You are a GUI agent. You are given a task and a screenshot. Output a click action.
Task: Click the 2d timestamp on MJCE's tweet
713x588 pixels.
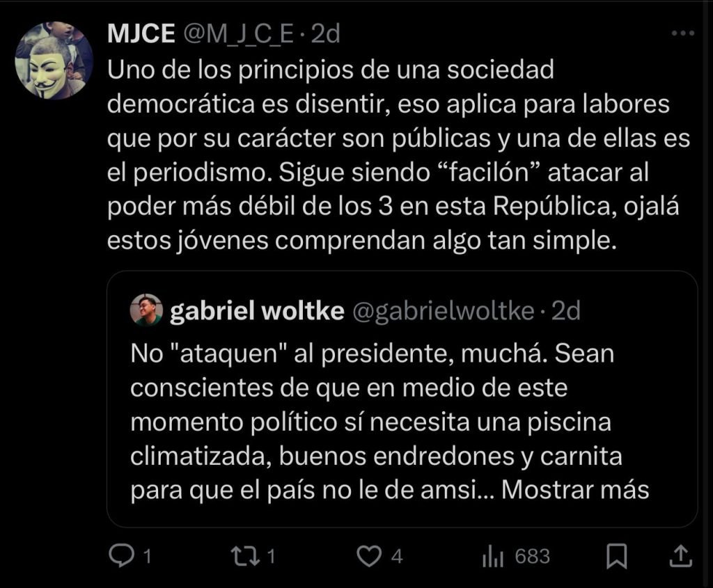325,34
